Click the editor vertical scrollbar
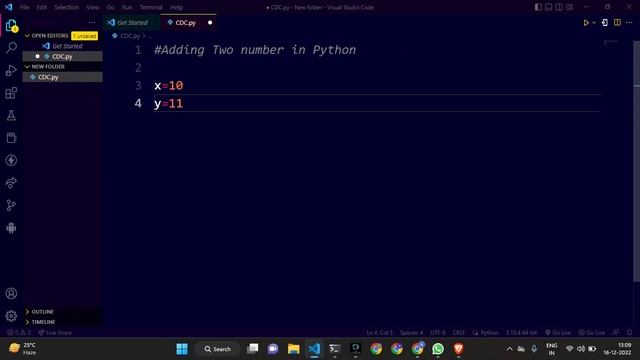This screenshot has width=640, height=360. (636, 161)
